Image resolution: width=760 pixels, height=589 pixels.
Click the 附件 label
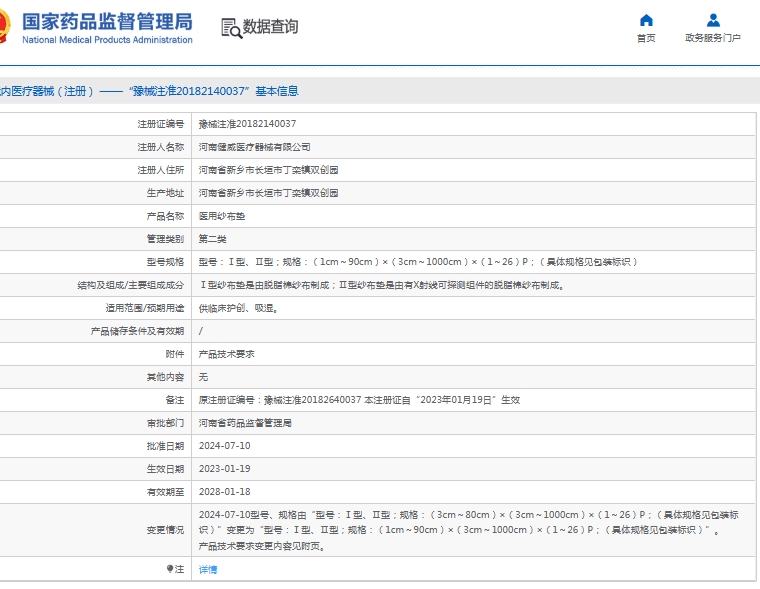click(174, 354)
